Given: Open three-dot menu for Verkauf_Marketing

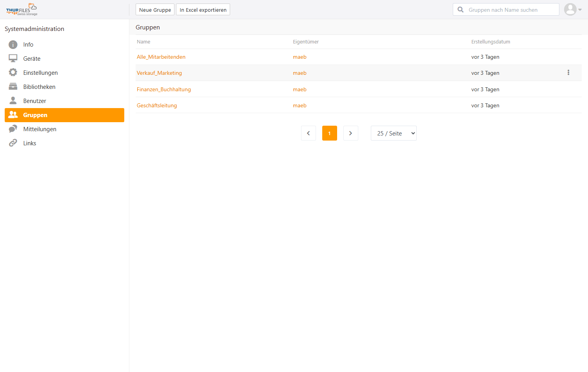Looking at the screenshot, I should (x=568, y=72).
